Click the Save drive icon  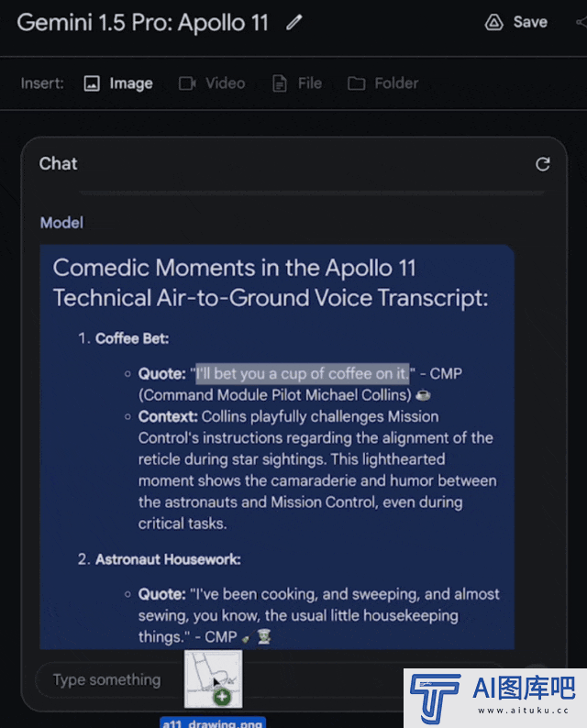pyautogui.click(x=493, y=22)
